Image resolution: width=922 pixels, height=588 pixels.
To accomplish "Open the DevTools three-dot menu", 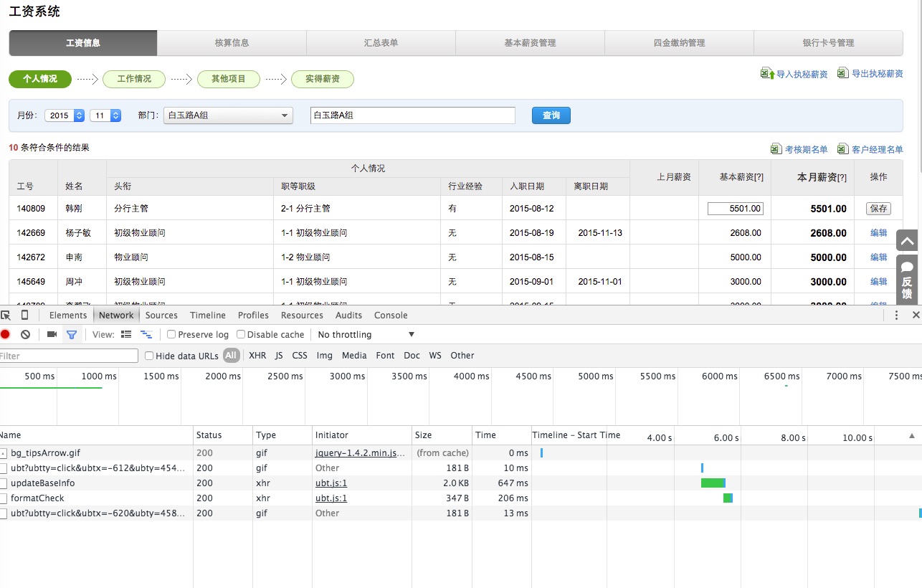I will pos(896,315).
